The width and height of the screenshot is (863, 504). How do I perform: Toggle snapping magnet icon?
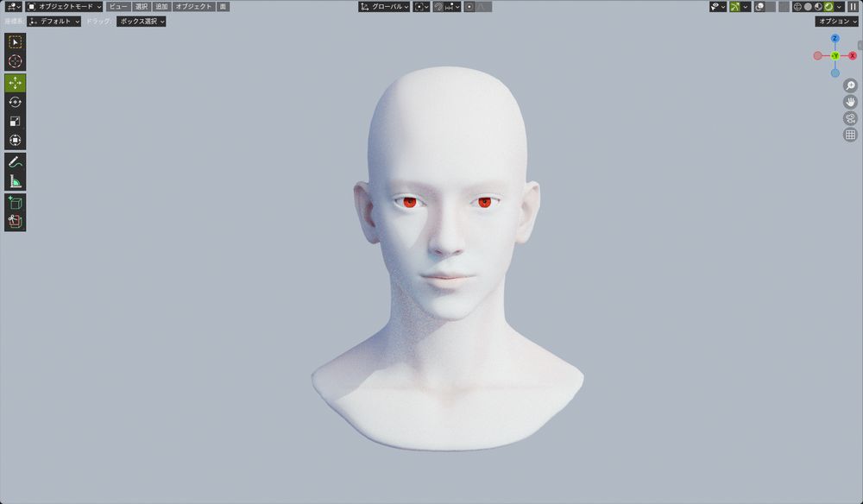pyautogui.click(x=438, y=7)
